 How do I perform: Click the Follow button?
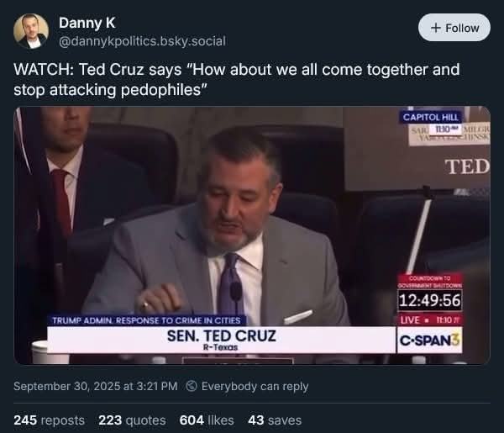(x=454, y=28)
